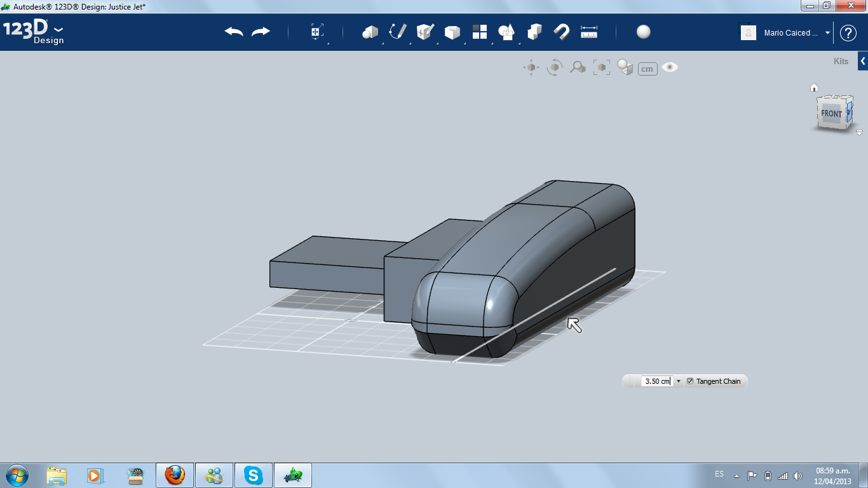
Task: Open the Grouping tool menu
Action: tap(506, 32)
